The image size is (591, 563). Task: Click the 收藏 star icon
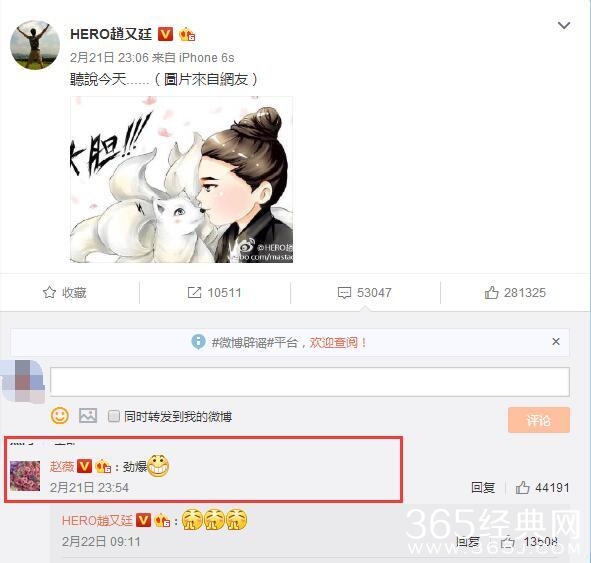49,292
